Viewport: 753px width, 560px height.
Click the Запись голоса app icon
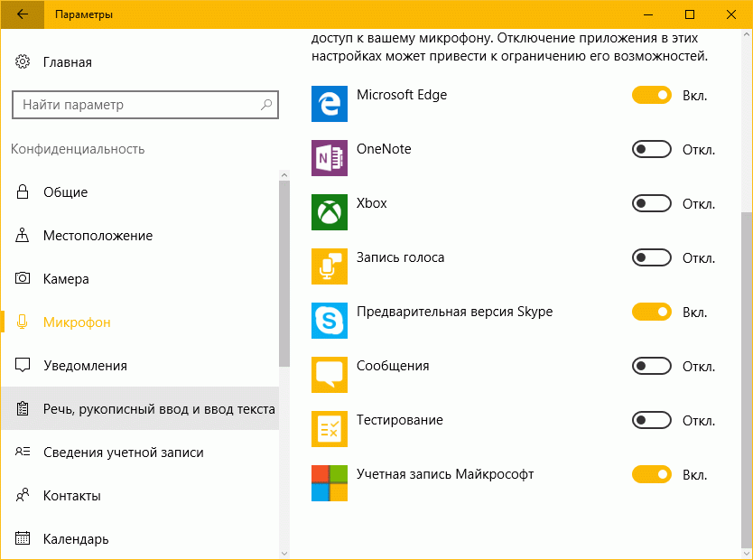pos(330,266)
